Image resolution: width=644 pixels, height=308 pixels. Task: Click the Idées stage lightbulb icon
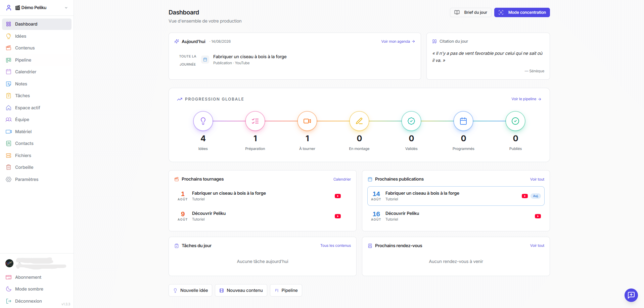pyautogui.click(x=203, y=121)
